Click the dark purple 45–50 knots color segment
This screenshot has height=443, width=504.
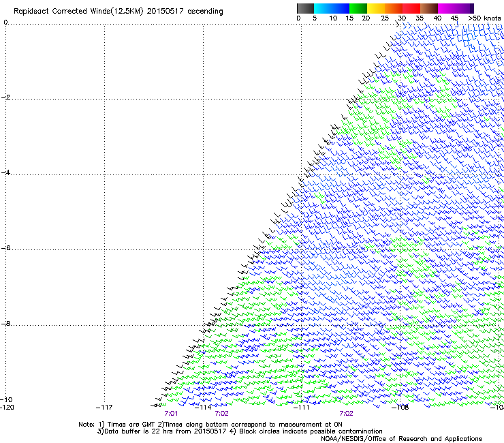(x=464, y=8)
